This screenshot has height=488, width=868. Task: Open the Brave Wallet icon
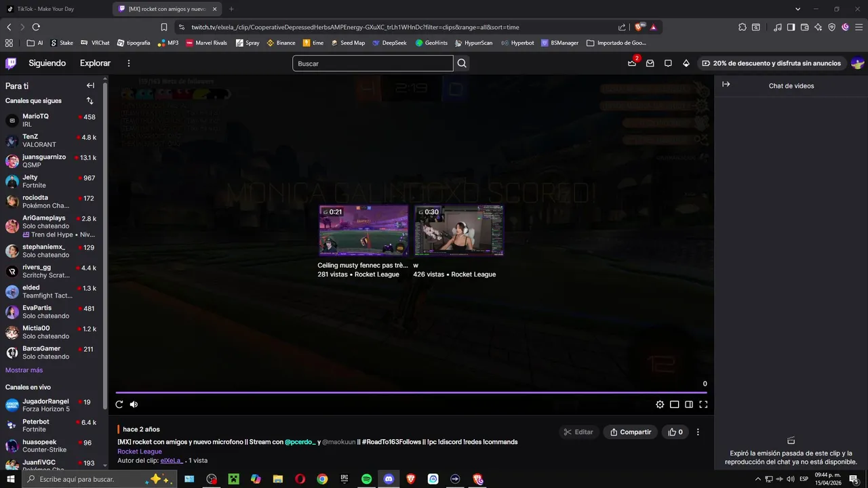point(804,27)
